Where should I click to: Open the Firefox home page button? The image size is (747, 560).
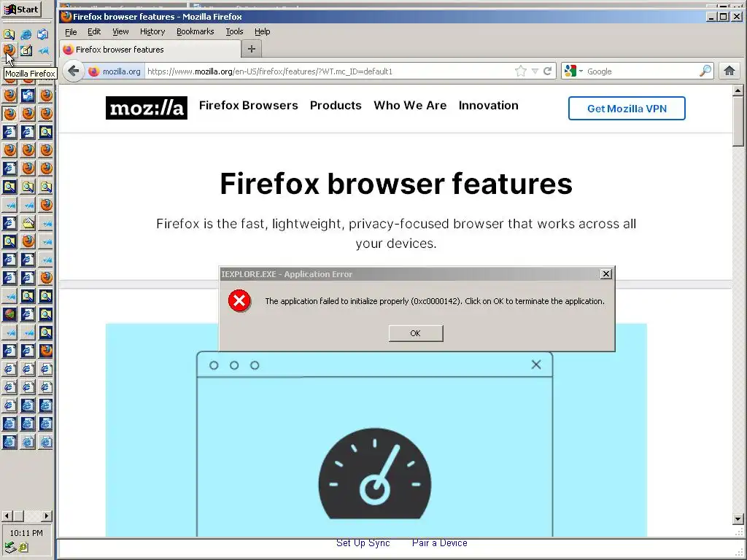pos(729,71)
